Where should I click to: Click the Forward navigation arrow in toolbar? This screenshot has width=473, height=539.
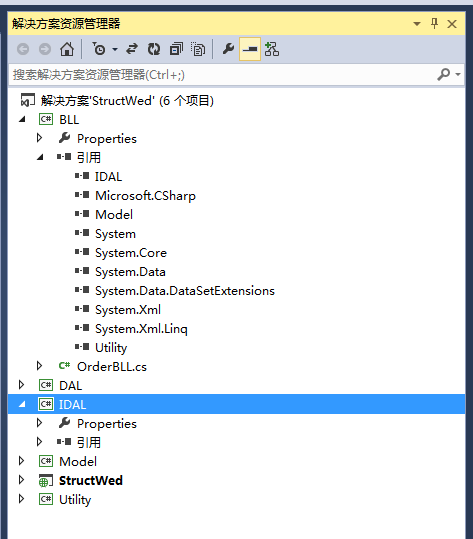pos(45,49)
